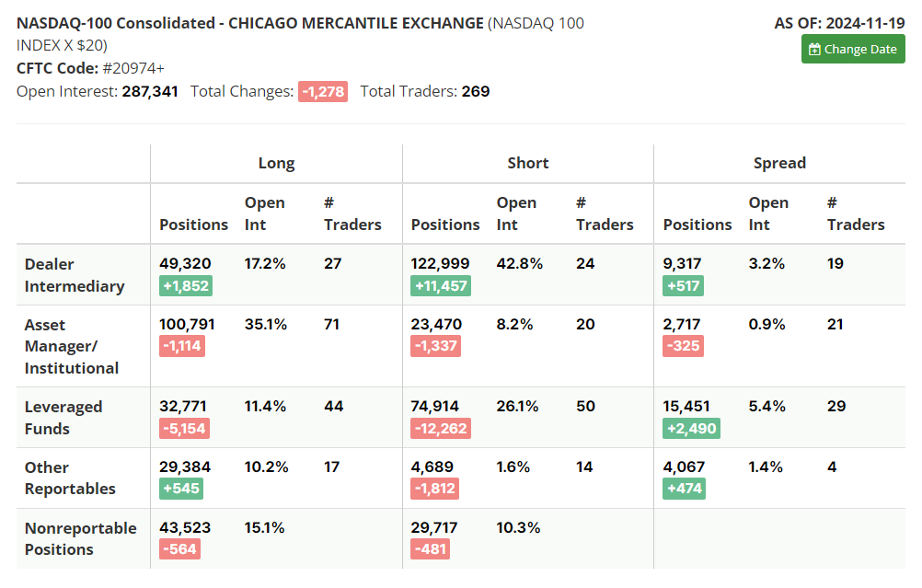Click the 17.2% open interest cell
The height and width of the screenshot is (588, 922).
[265, 264]
